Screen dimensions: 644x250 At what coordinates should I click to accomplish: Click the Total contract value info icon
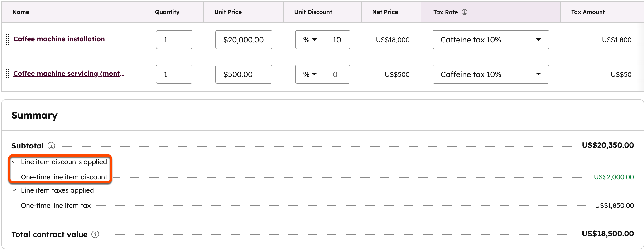click(95, 234)
